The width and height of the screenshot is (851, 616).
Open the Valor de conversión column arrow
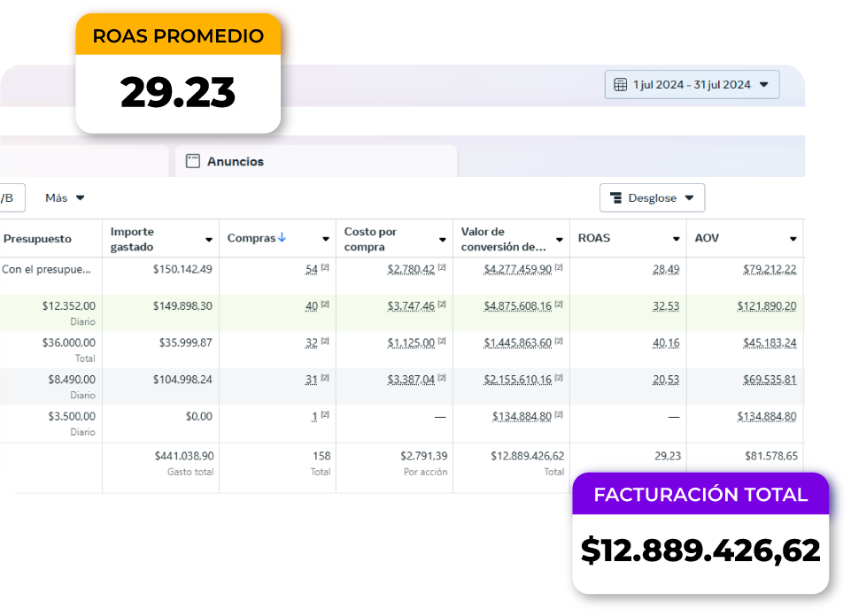click(559, 238)
